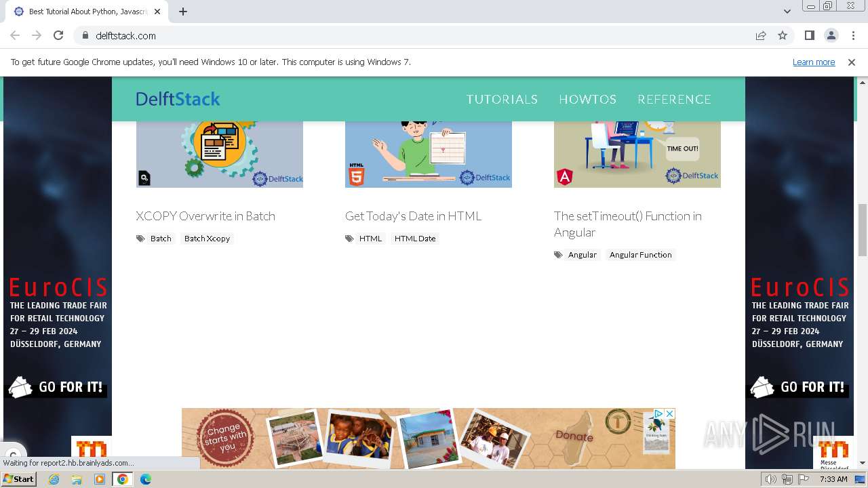The image size is (868, 488).
Task: Switch to Chrome in the taskbar
Action: tap(122, 479)
